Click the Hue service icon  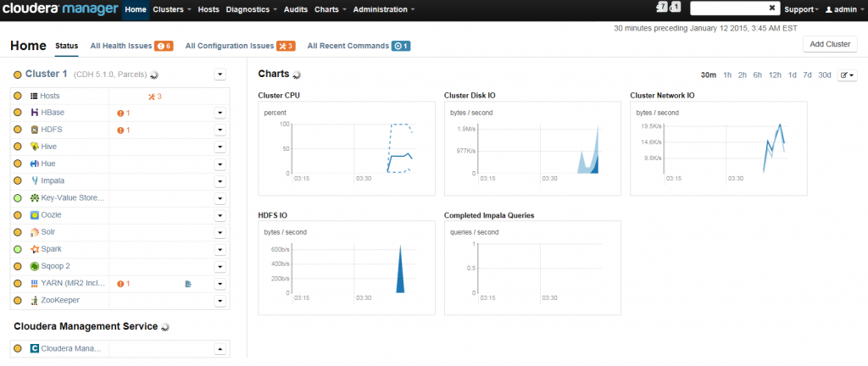(34, 164)
